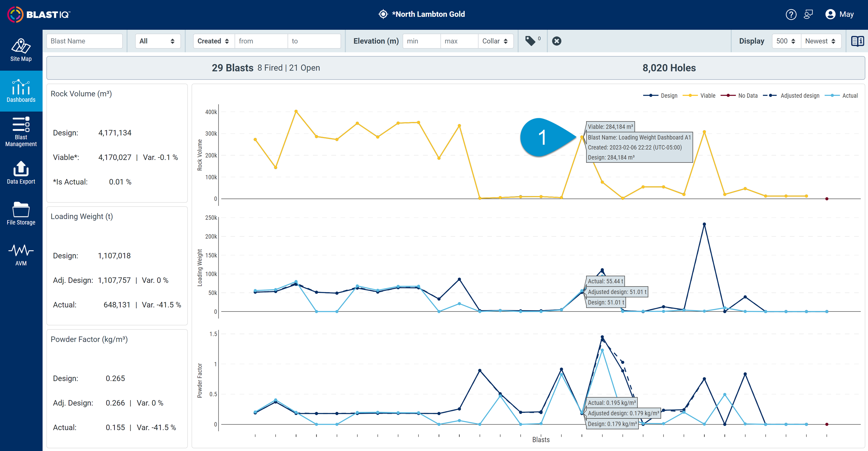
Task: Change sort order from Newest
Action: click(x=821, y=41)
